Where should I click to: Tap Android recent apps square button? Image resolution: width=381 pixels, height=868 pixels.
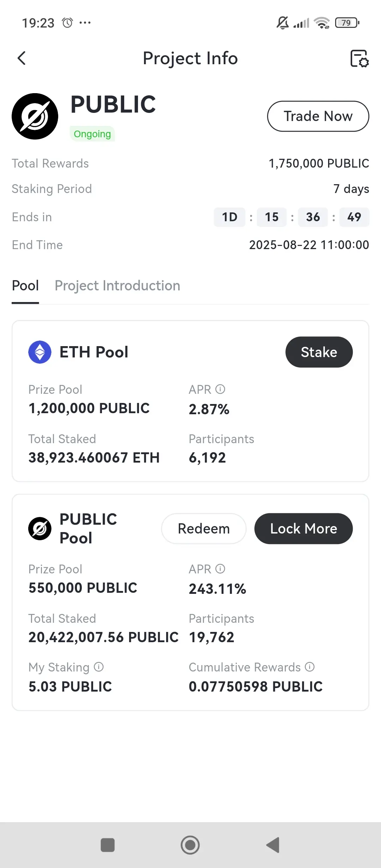(108, 845)
